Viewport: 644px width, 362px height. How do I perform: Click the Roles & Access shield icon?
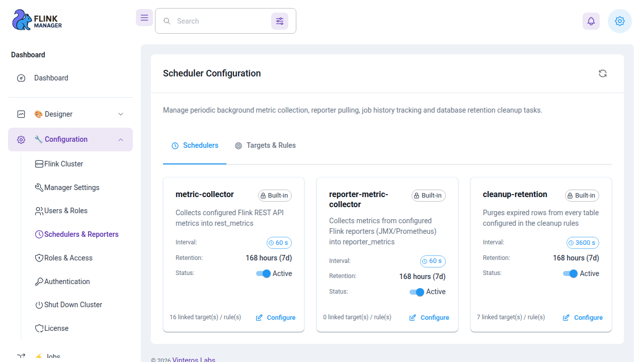[x=39, y=258]
